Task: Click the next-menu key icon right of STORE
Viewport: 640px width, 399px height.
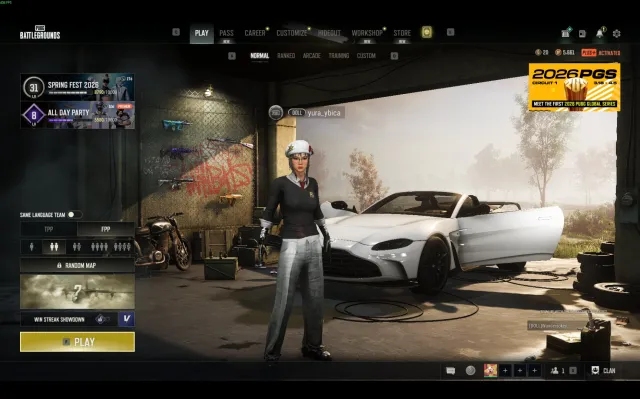Action: coord(451,32)
